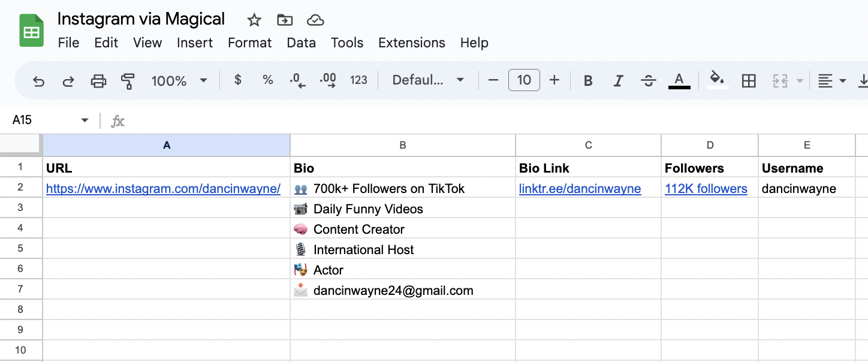
Task: Increase decimal places
Action: coord(327,80)
